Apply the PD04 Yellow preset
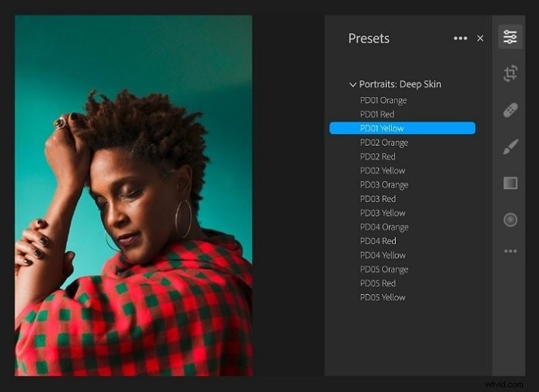 coord(383,255)
